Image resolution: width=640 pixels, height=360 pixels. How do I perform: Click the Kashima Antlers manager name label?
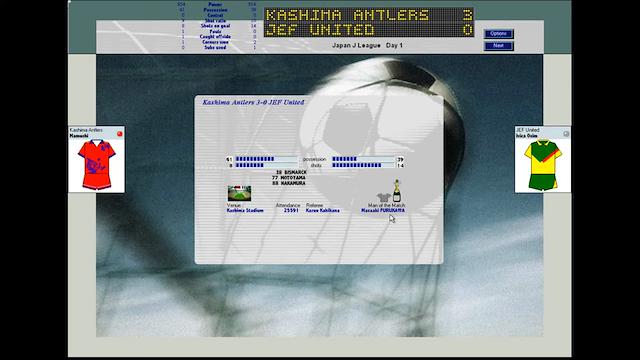79,136
